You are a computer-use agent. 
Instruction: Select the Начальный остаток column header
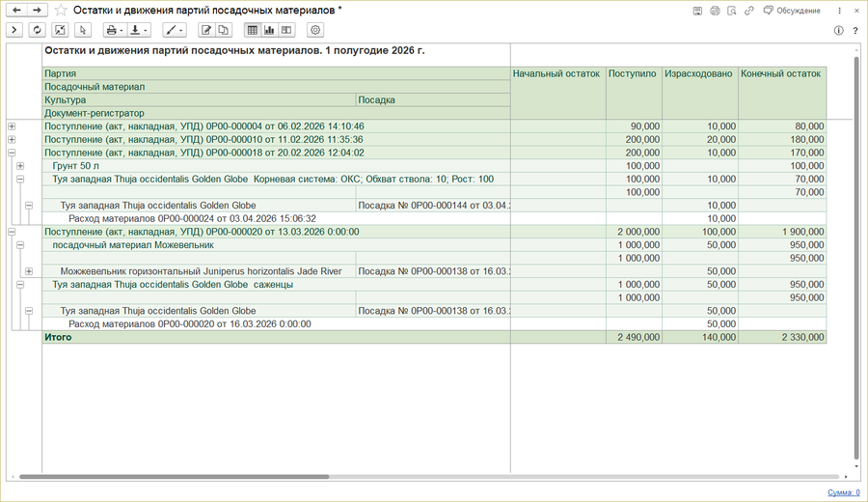[x=558, y=93]
